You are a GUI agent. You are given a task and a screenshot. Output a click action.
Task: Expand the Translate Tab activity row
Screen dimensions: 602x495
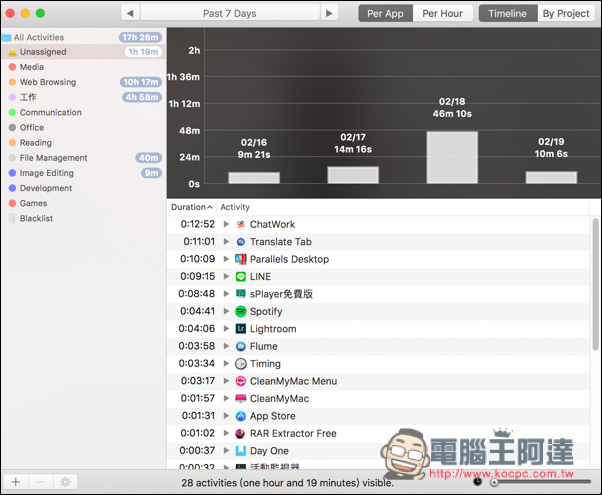click(x=226, y=242)
